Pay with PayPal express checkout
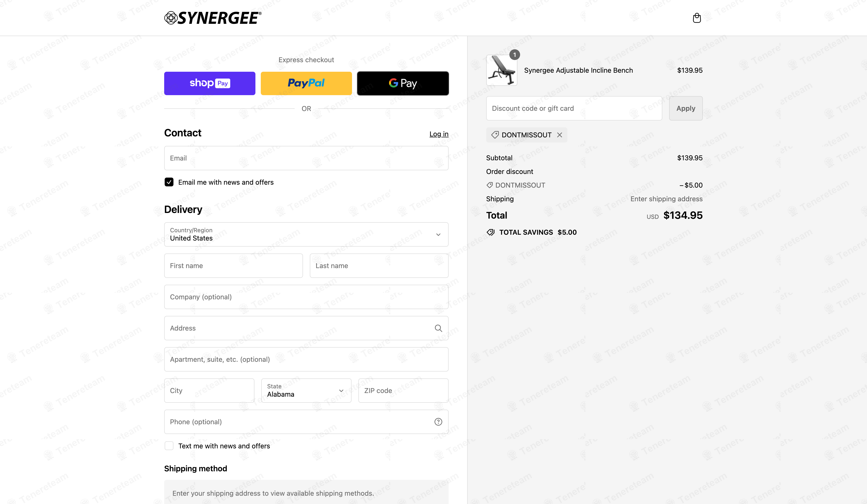This screenshot has height=504, width=867. click(306, 83)
